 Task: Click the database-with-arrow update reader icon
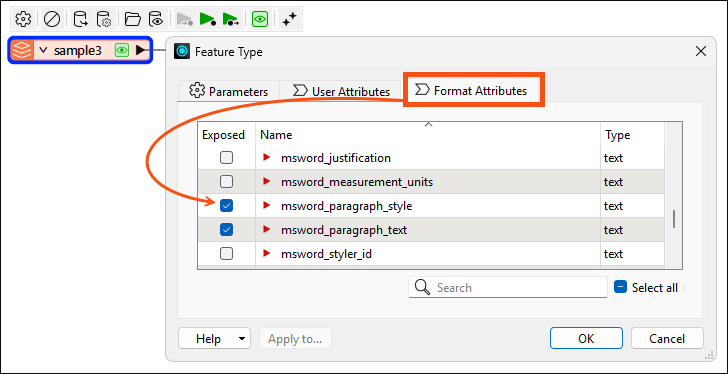coord(80,19)
